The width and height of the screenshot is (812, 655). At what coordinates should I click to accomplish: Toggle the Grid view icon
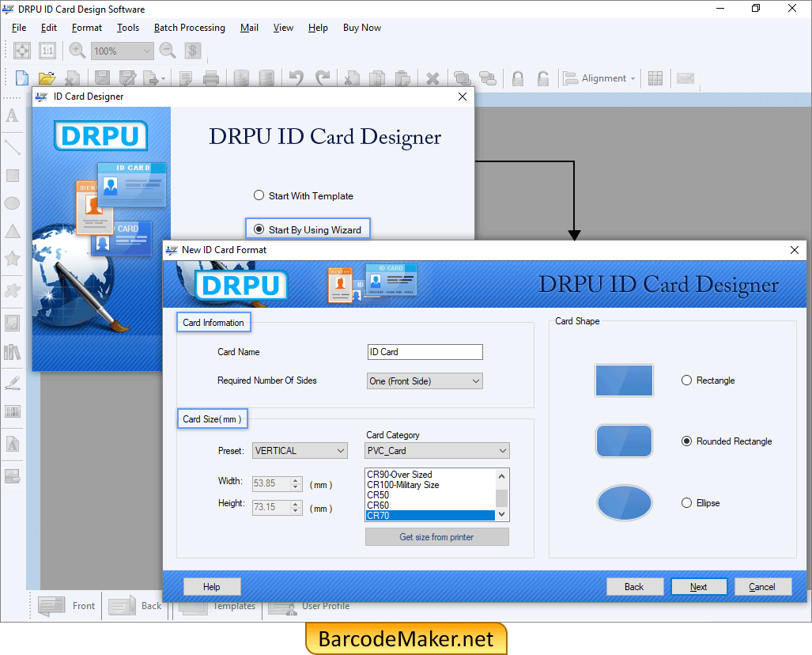coord(655,78)
